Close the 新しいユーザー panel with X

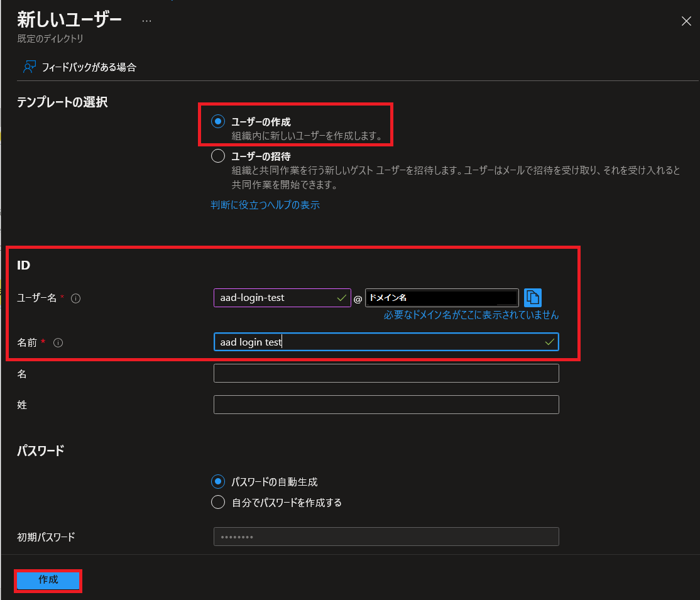686,21
